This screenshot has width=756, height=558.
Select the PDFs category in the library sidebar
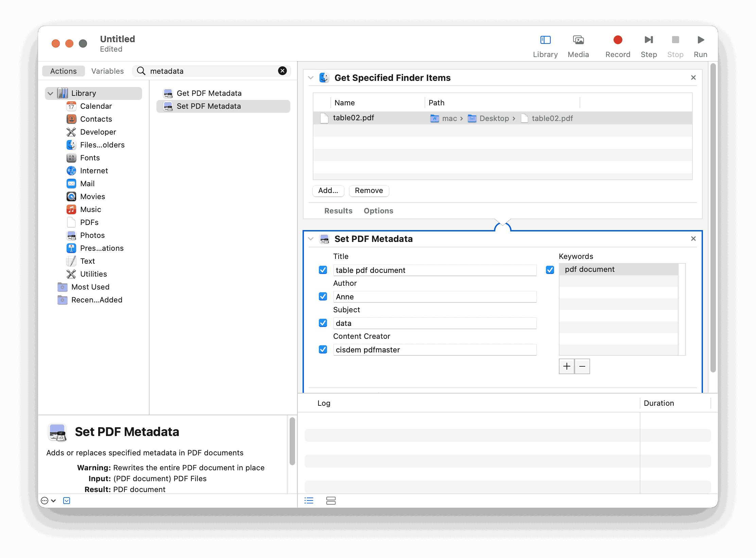point(89,222)
